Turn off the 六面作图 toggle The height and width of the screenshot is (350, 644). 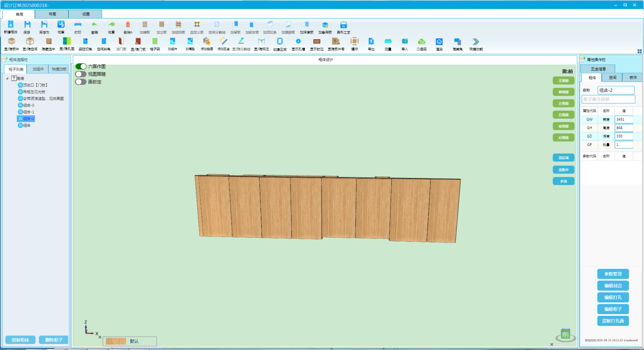click(x=81, y=66)
